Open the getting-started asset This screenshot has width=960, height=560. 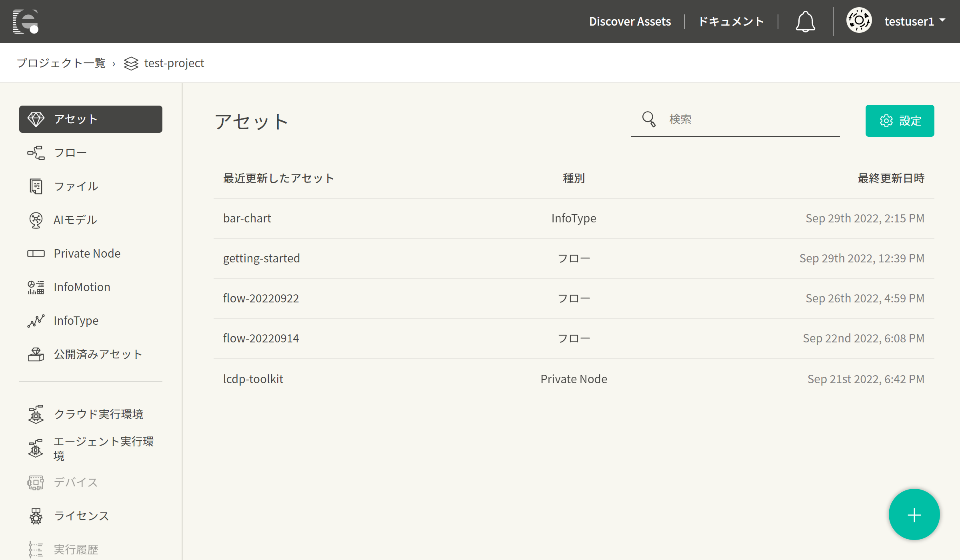(x=261, y=258)
